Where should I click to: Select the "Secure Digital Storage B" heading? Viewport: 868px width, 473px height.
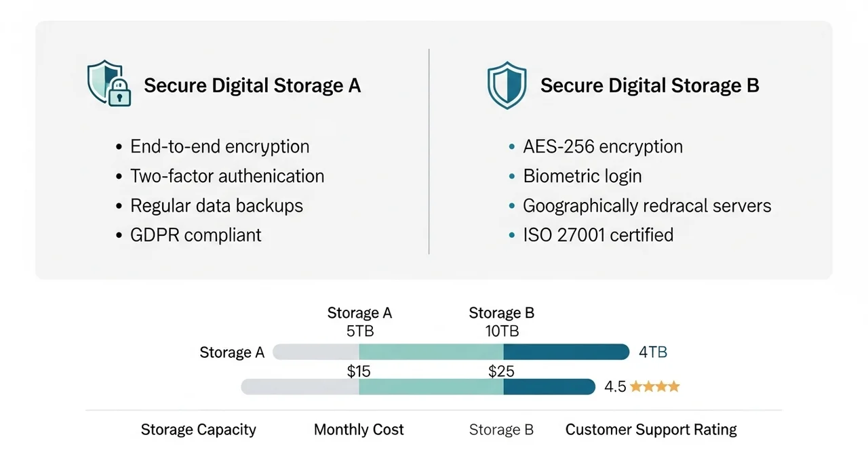point(649,86)
